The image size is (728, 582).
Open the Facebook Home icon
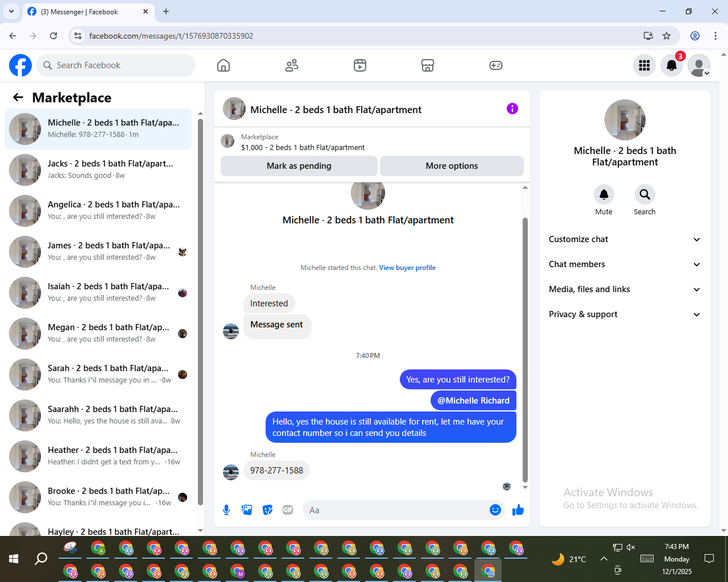[x=224, y=65]
